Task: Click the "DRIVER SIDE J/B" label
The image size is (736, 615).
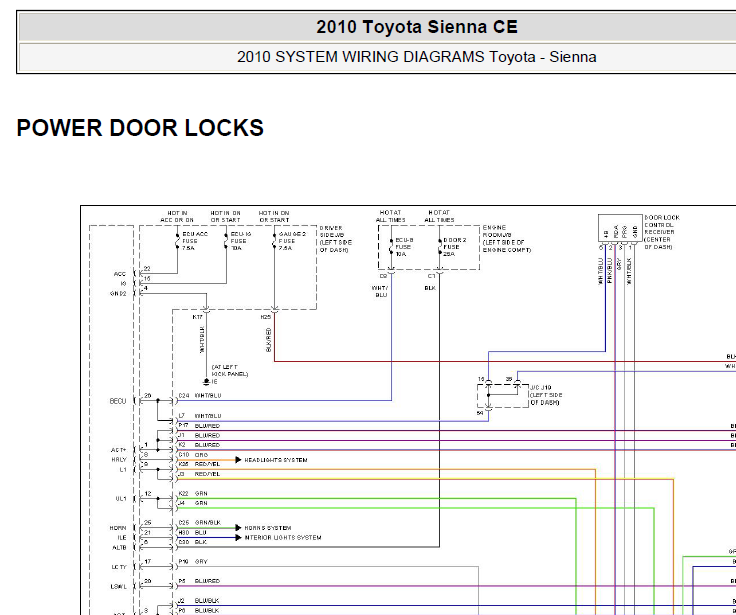Action: tap(331, 231)
